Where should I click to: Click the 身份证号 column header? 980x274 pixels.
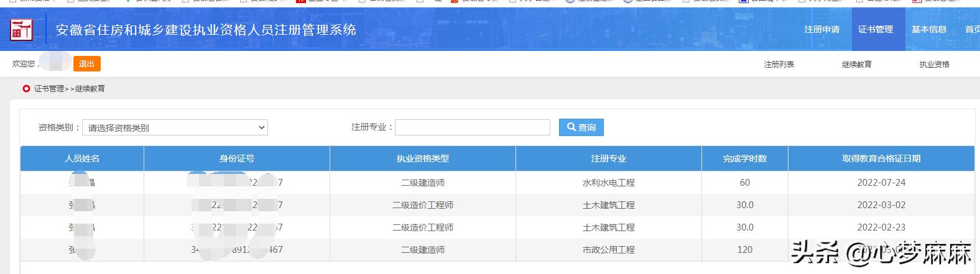point(237,158)
